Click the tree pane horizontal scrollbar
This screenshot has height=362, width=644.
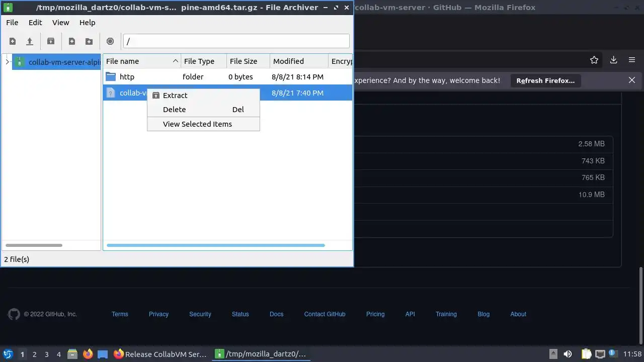34,245
